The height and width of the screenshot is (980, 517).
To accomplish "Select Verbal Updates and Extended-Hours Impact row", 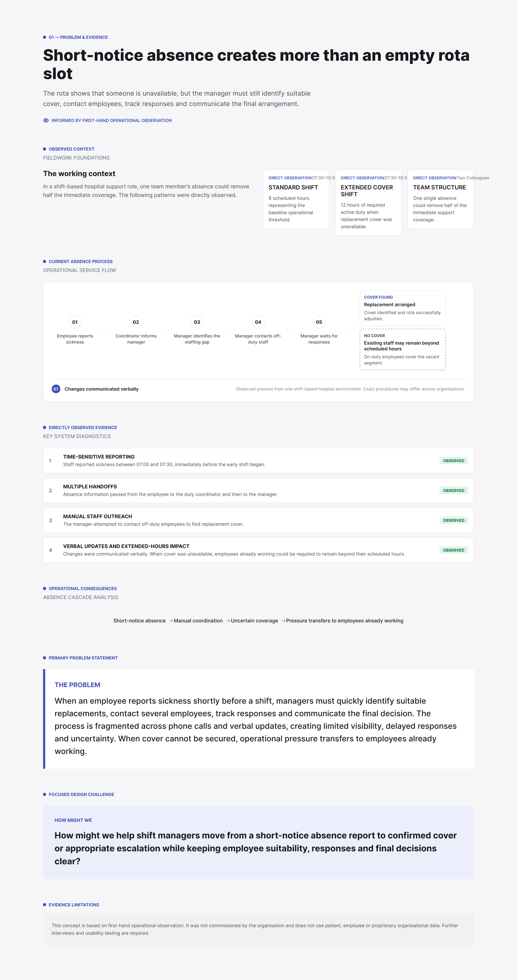I will (258, 550).
